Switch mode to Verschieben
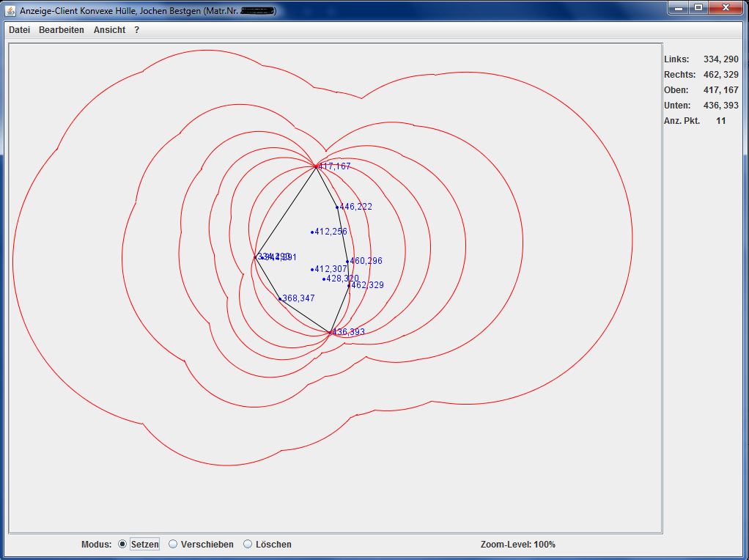 [x=174, y=545]
